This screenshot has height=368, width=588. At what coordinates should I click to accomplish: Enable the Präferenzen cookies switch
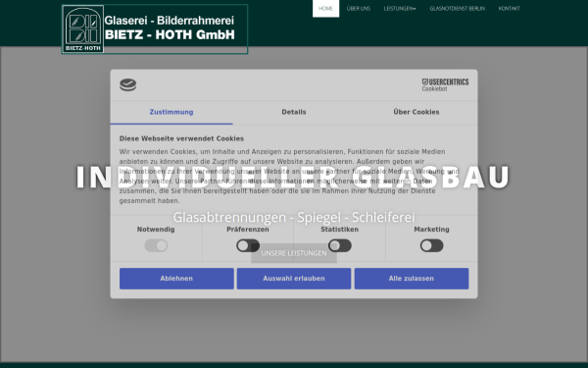(x=248, y=245)
